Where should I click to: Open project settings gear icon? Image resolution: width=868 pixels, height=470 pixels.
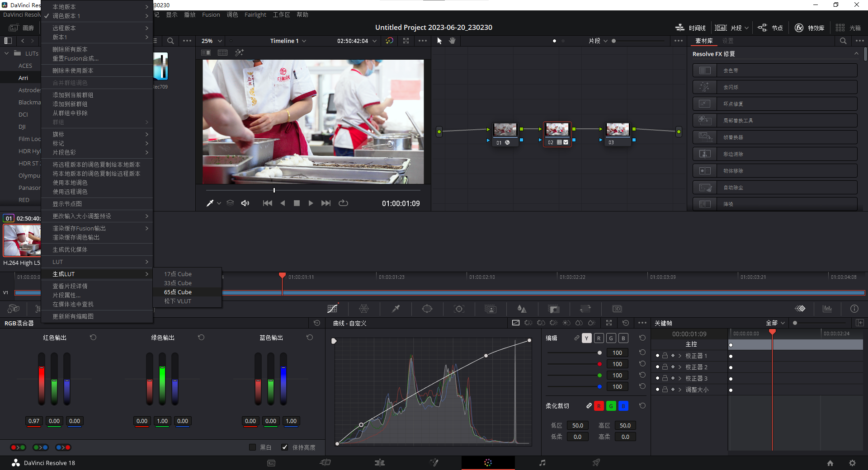tap(852, 463)
